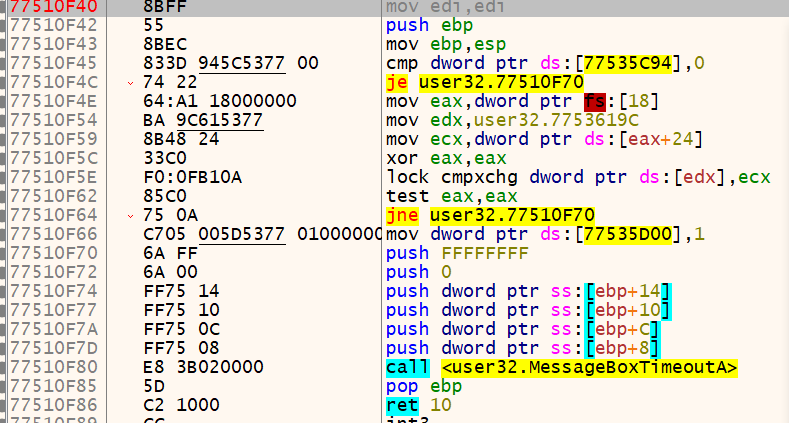
Task: Click call user32.MessageBoxTimeoutA instruction
Action: [562, 367]
